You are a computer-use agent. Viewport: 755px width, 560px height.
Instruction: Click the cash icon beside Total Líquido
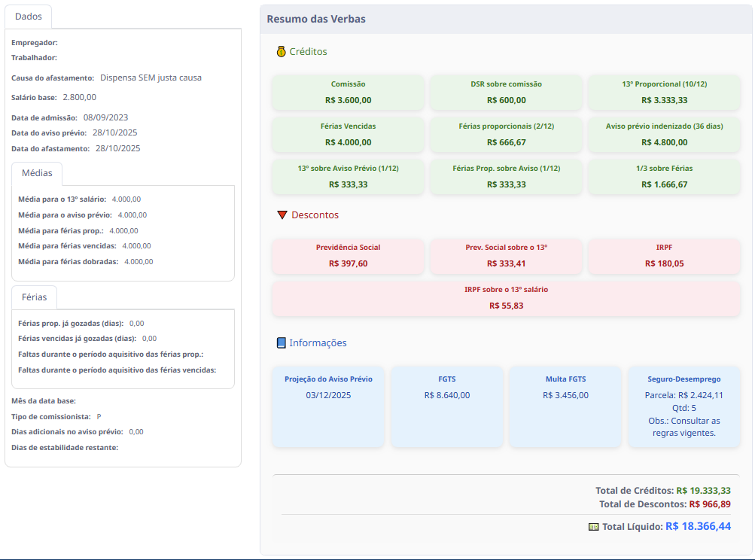click(594, 527)
